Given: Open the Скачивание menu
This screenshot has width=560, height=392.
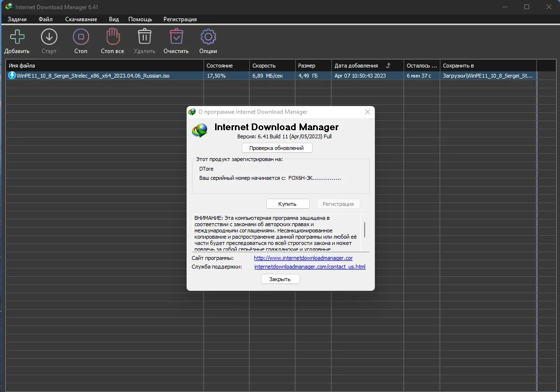Looking at the screenshot, I should pyautogui.click(x=81, y=19).
